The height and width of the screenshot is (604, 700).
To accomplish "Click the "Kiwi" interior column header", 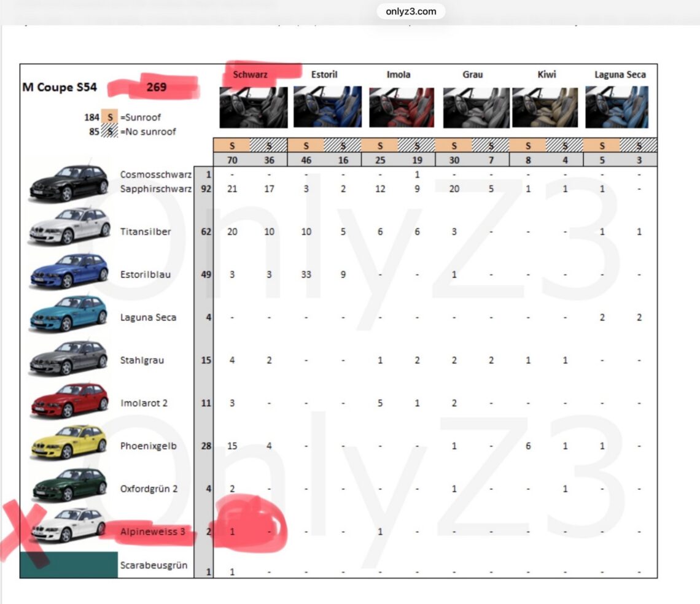I will pos(546,74).
